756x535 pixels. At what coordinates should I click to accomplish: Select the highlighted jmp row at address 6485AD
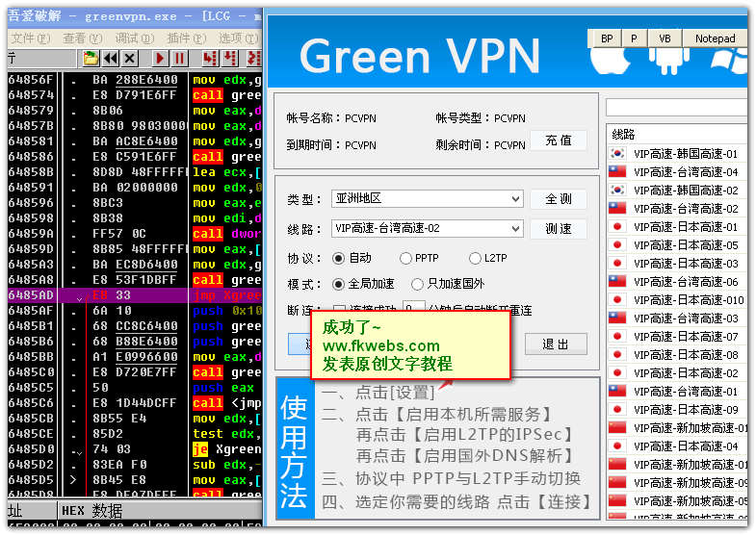pyautogui.click(x=135, y=295)
